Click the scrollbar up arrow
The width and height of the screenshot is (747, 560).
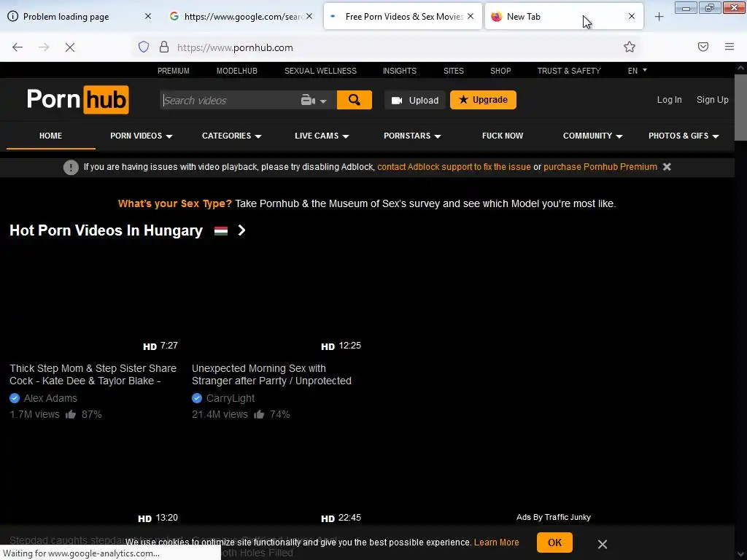740,68
